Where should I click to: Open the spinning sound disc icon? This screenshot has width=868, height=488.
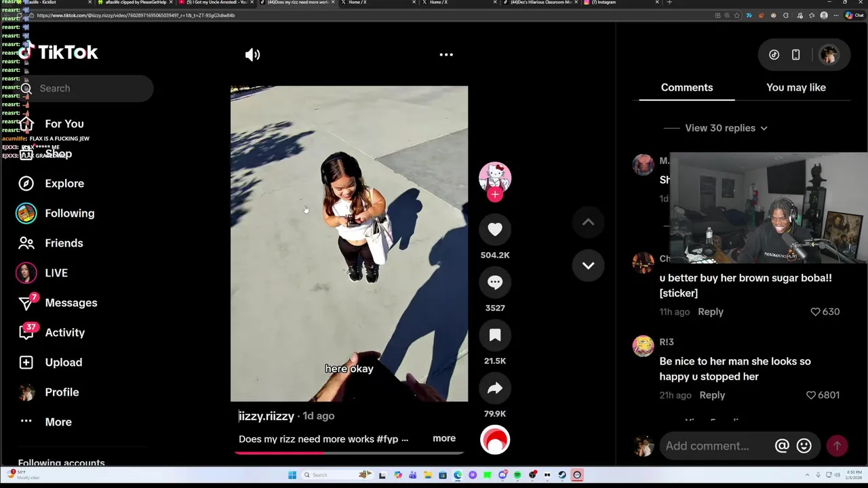pyautogui.click(x=495, y=441)
